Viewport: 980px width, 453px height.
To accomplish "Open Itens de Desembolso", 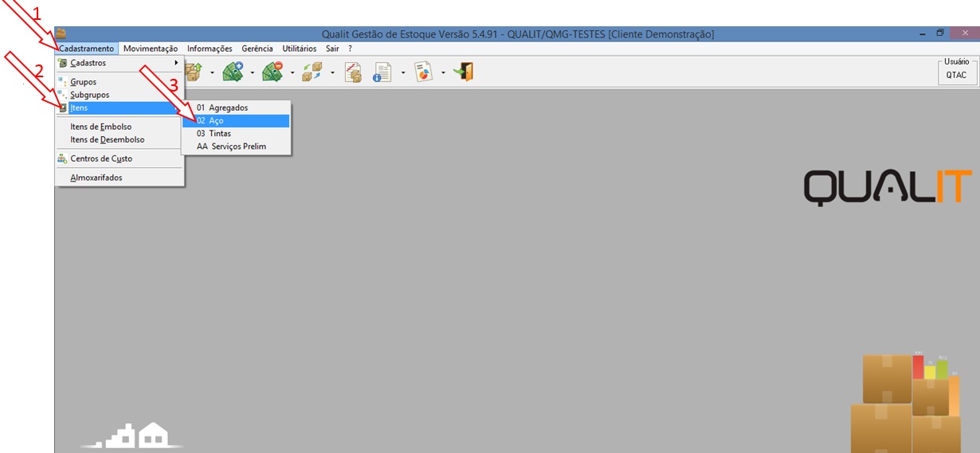I will (x=120, y=139).
